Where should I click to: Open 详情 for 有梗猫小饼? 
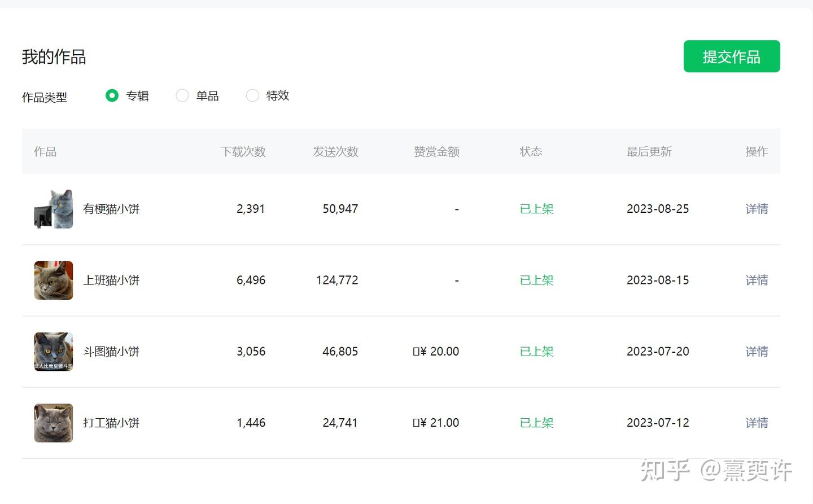coord(757,209)
